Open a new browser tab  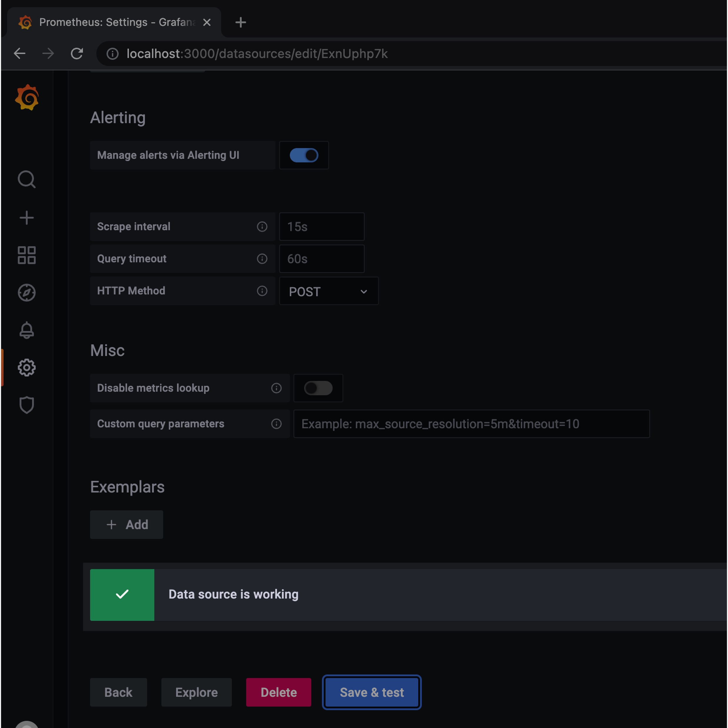(240, 23)
